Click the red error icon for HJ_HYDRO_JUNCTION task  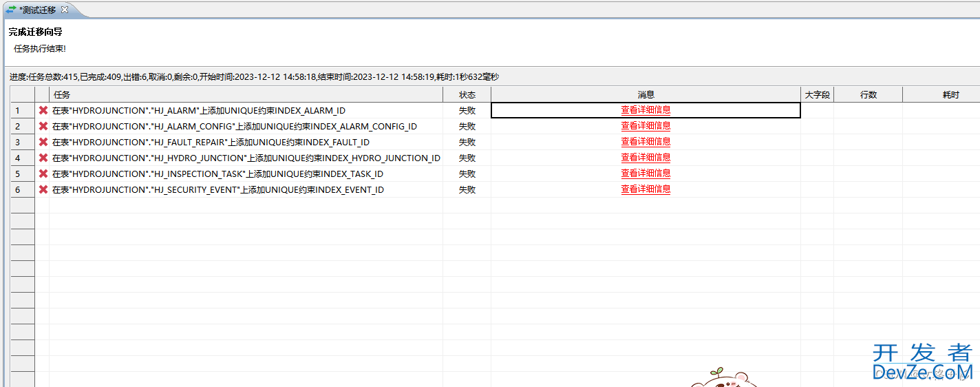43,158
